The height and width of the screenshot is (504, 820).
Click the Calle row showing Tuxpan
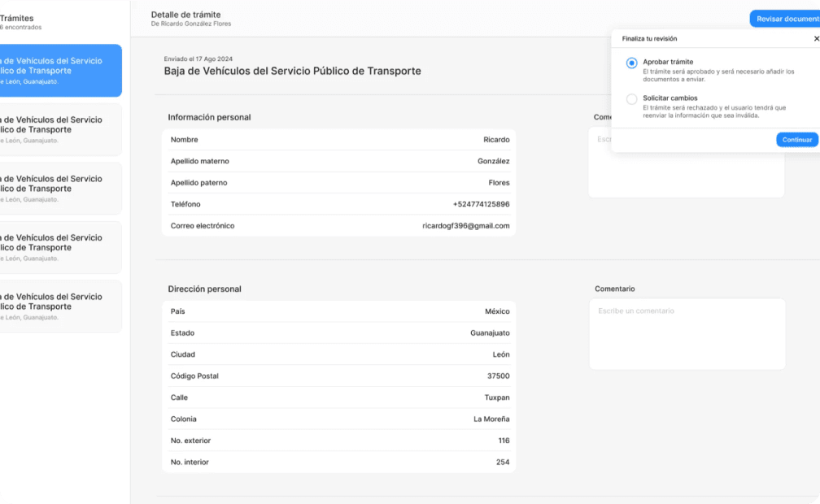(x=339, y=398)
